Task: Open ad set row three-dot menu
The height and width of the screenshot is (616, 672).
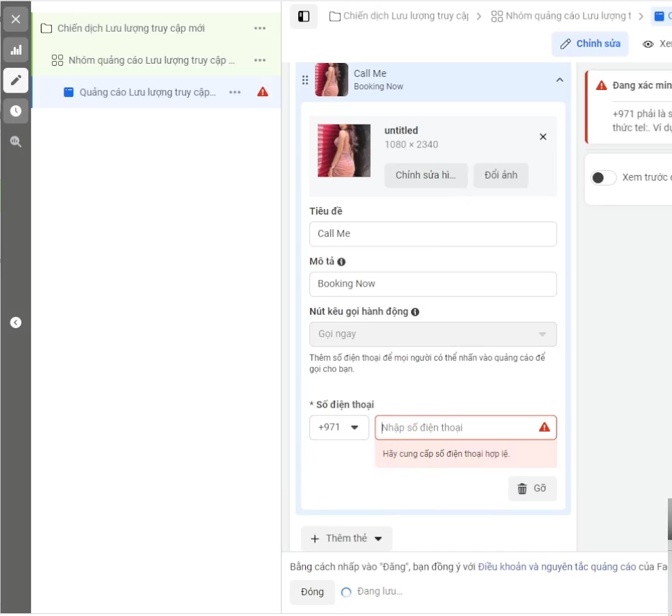Action: tap(260, 60)
